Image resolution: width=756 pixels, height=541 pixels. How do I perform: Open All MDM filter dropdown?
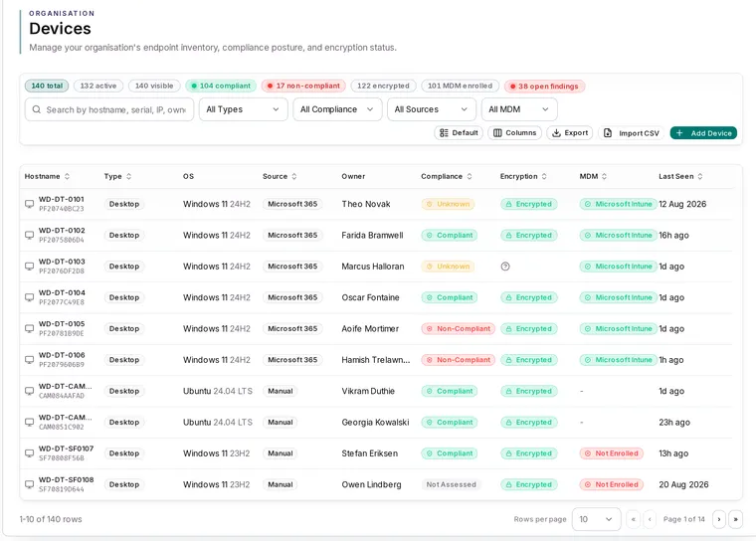pos(519,109)
